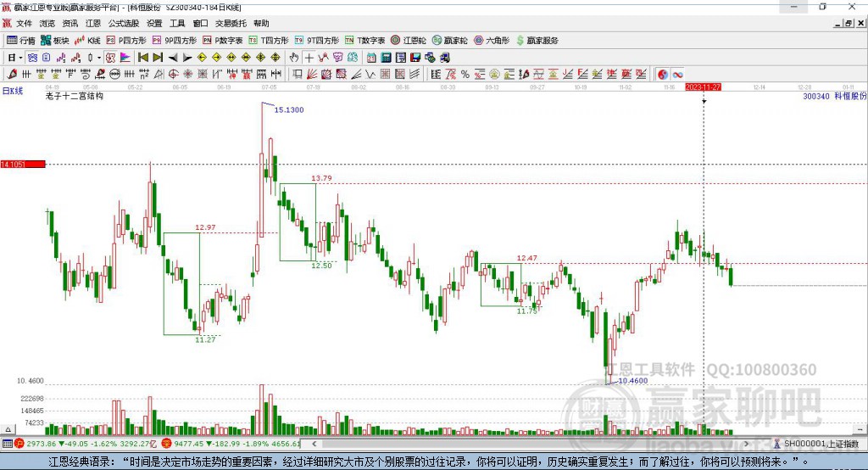Image resolution: width=868 pixels, height=470 pixels.
Task: Click the 10.4600 low price label
Action: [x=632, y=381]
